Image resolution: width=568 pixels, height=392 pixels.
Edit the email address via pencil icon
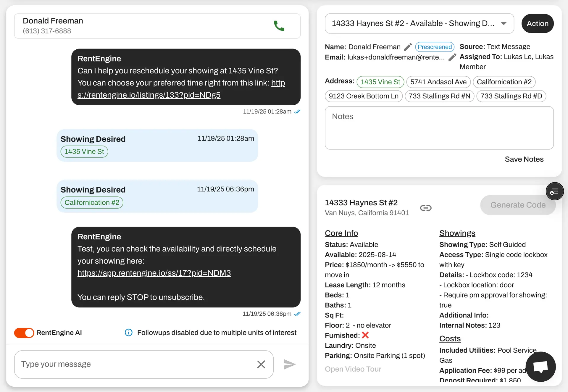(x=452, y=57)
